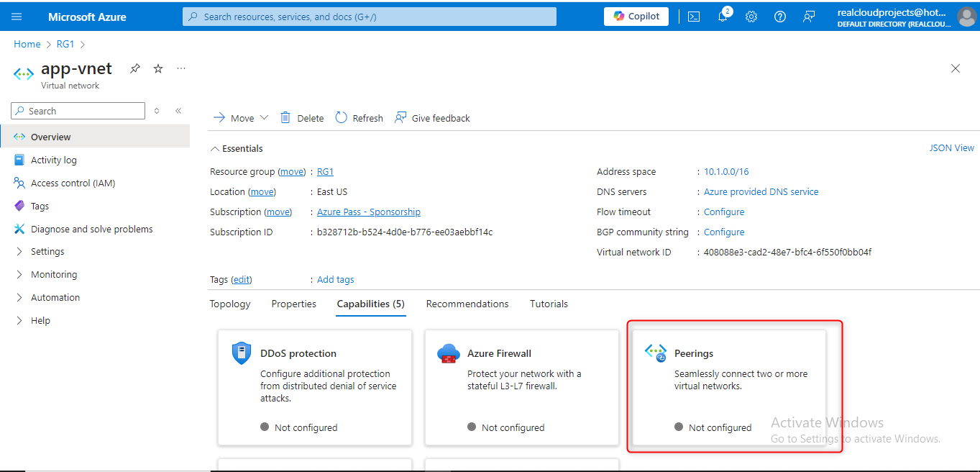The height and width of the screenshot is (472, 980).
Task: Open the Move dropdown arrow
Action: click(264, 118)
